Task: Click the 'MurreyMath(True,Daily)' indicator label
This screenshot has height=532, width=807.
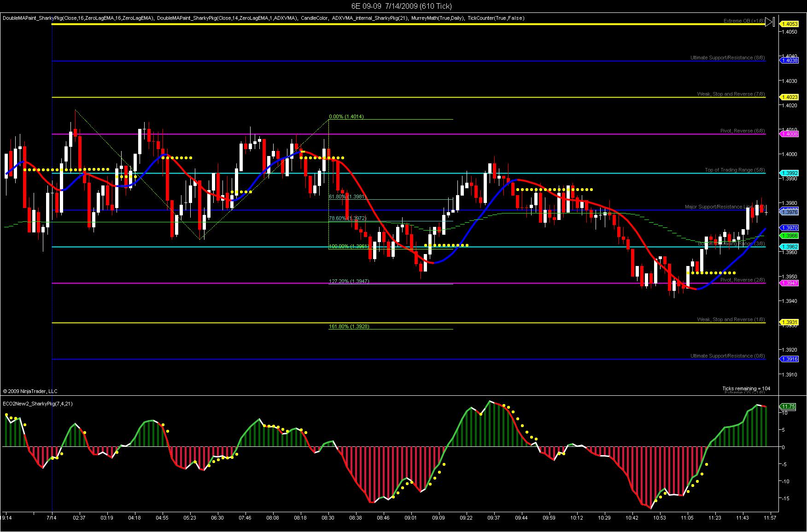Action: click(x=437, y=18)
